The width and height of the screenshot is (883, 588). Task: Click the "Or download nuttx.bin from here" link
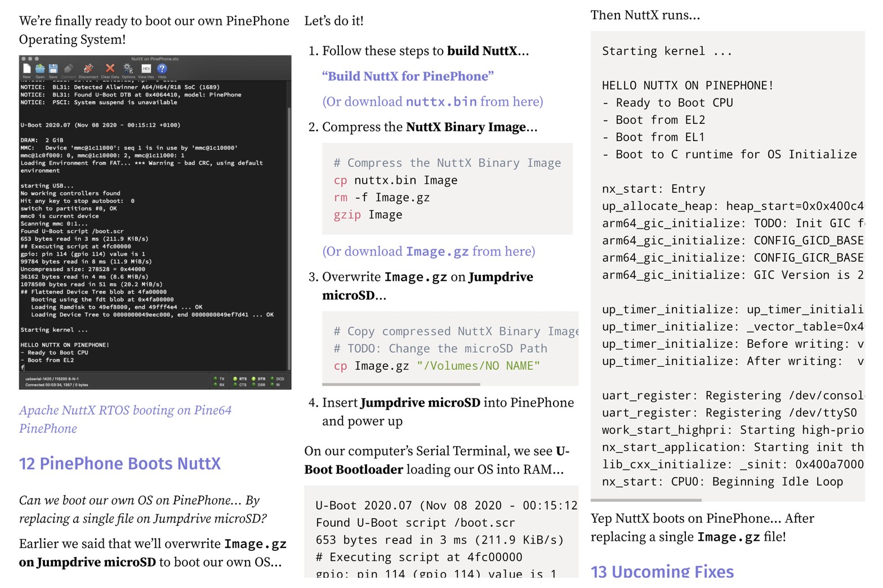point(432,102)
